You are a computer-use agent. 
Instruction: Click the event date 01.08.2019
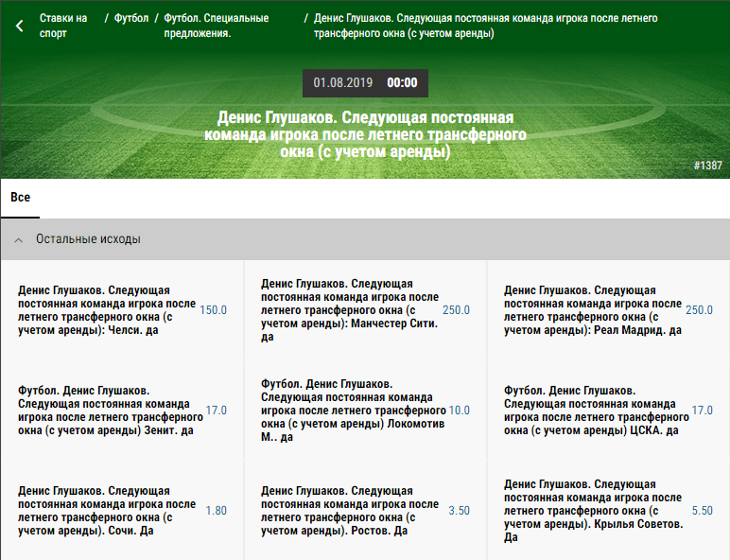(342, 83)
